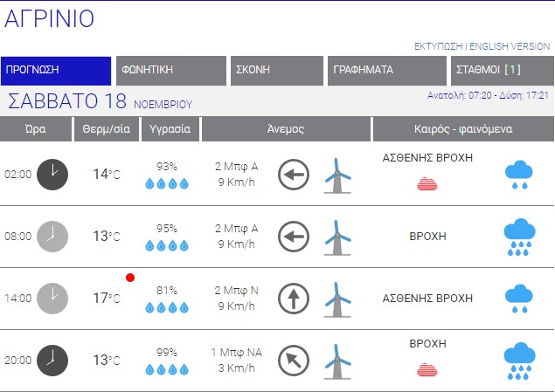Click the humidity droplets at 20:00

point(166,368)
